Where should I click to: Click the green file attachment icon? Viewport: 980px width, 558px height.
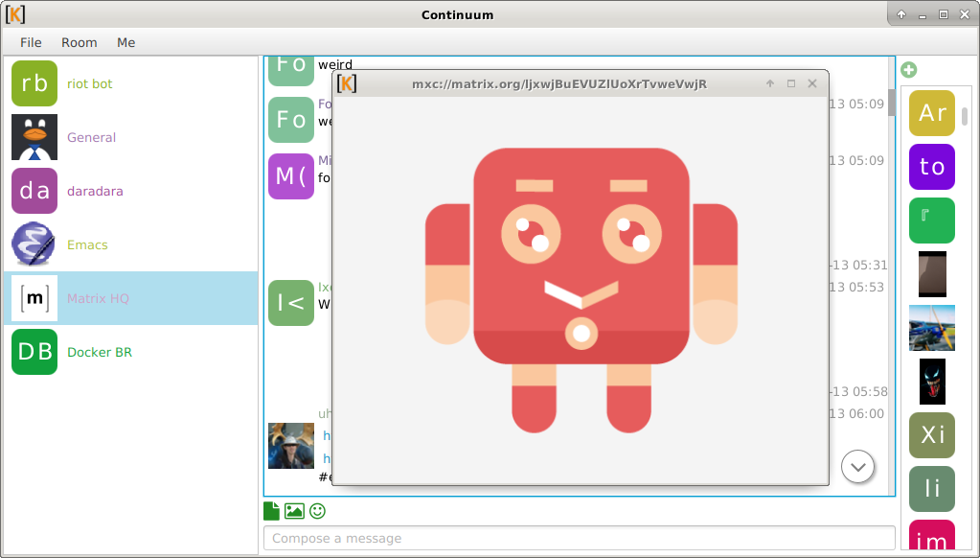(x=272, y=511)
